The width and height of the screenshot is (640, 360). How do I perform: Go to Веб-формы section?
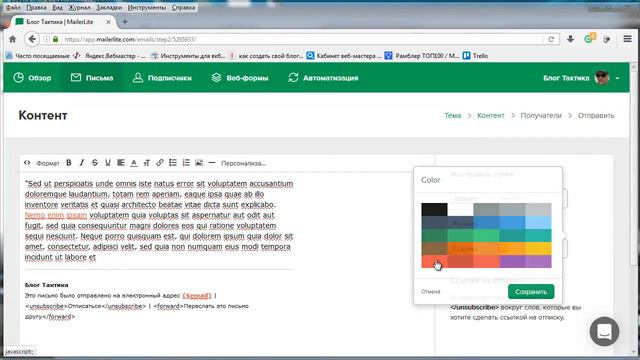tap(240, 78)
